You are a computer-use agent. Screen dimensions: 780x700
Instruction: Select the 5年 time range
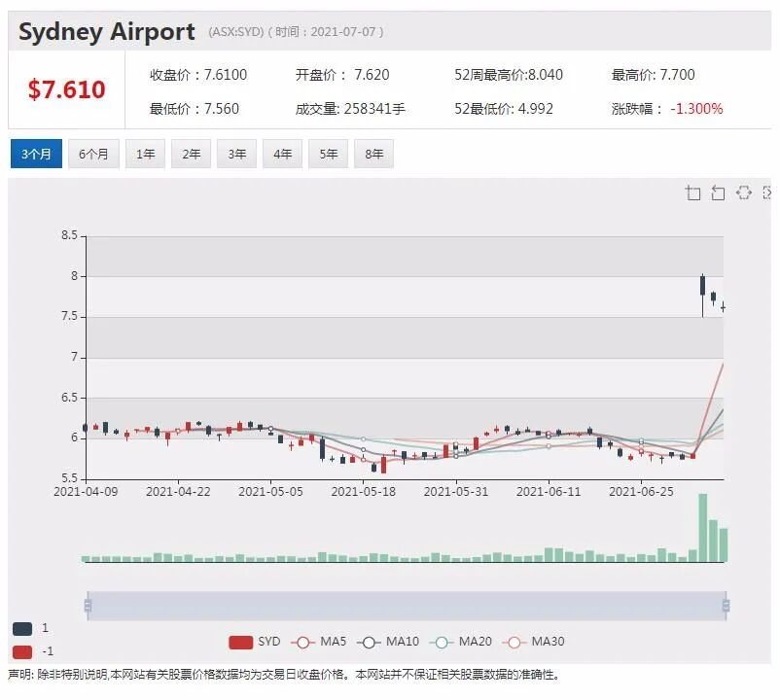pos(329,154)
